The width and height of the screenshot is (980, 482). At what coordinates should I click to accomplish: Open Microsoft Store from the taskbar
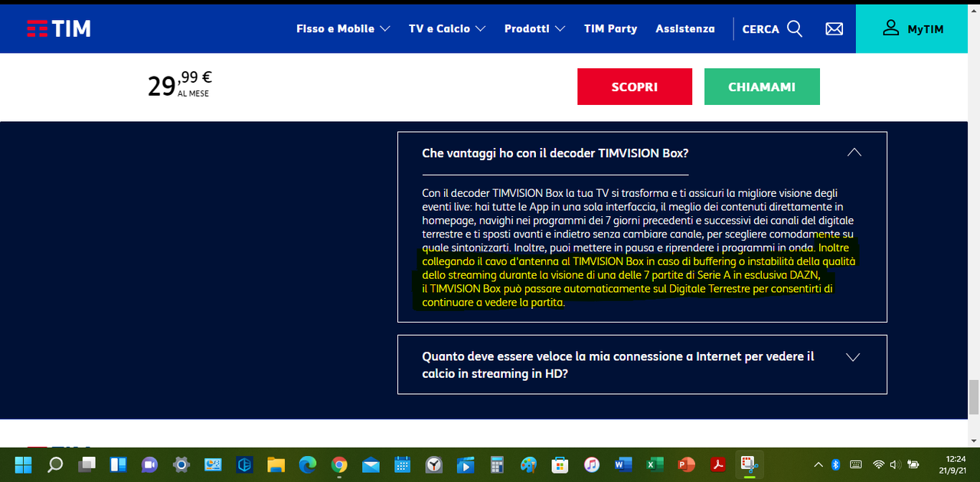pyautogui.click(x=560, y=464)
